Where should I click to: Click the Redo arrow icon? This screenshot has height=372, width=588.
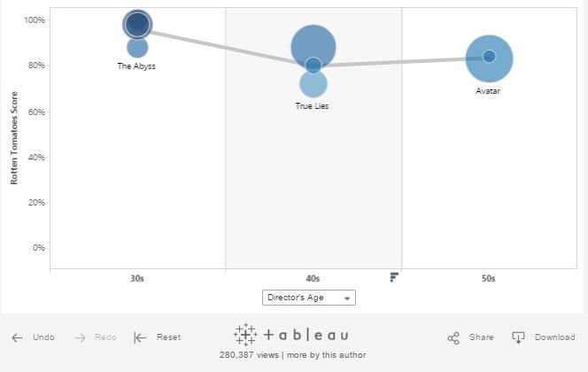(81, 337)
